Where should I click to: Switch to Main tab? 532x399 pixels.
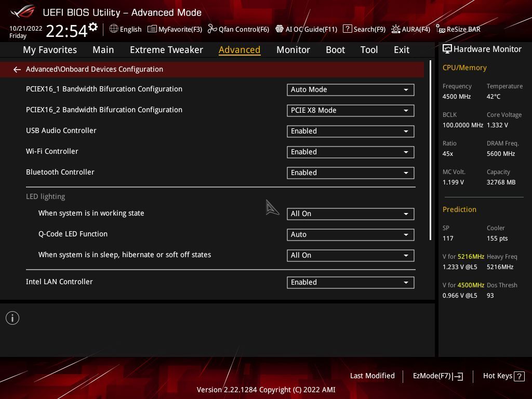coord(103,50)
